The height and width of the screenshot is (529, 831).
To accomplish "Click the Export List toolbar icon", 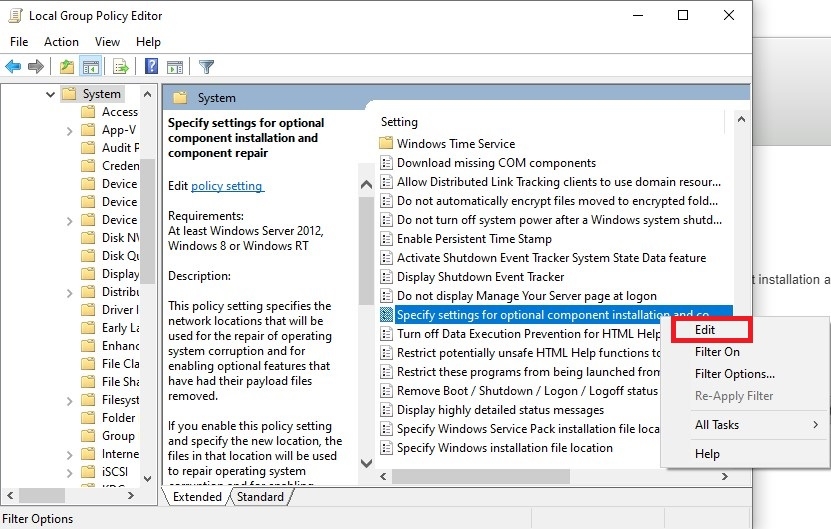I will coord(121,67).
